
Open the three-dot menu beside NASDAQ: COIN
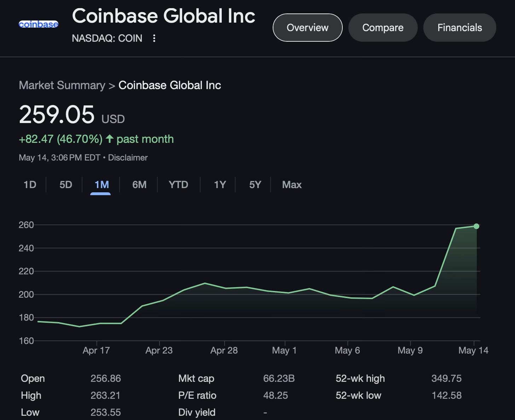pyautogui.click(x=154, y=38)
